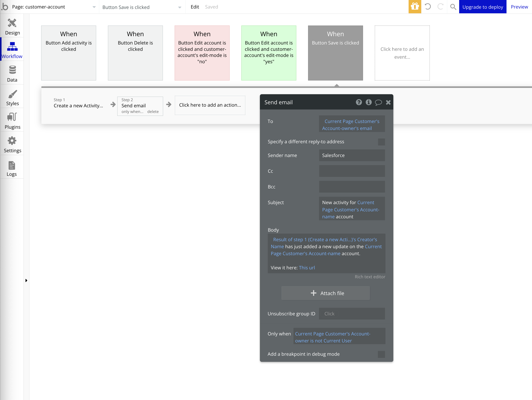This screenshot has width=532, height=400.
Task: Open the gift rewards icon
Action: (415, 7)
